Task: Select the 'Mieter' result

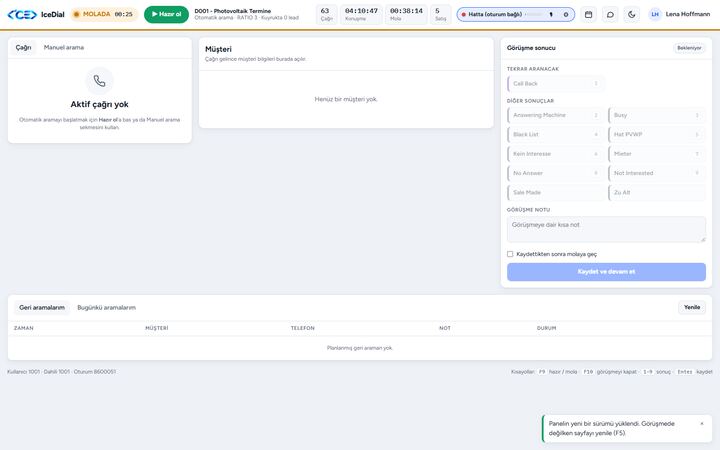Action: pyautogui.click(x=657, y=154)
